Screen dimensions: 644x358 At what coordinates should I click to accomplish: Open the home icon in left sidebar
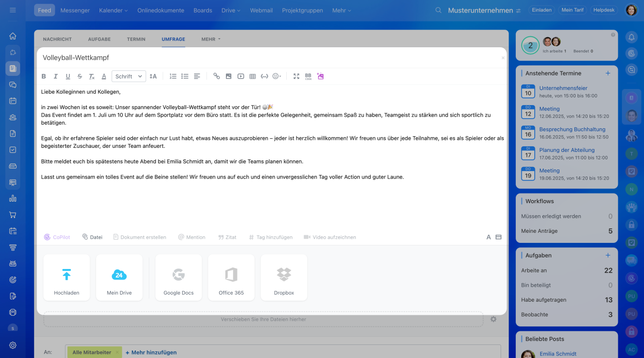coord(13,36)
